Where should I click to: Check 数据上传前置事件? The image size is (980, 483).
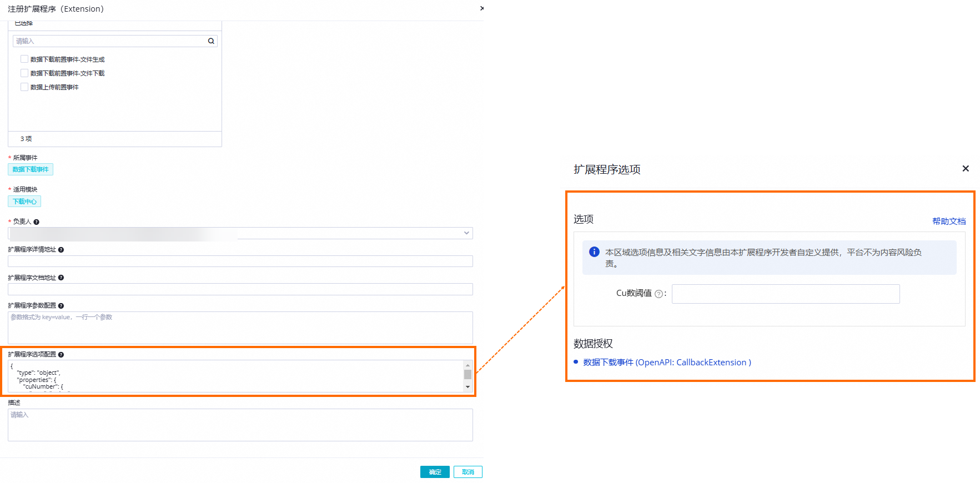[24, 87]
